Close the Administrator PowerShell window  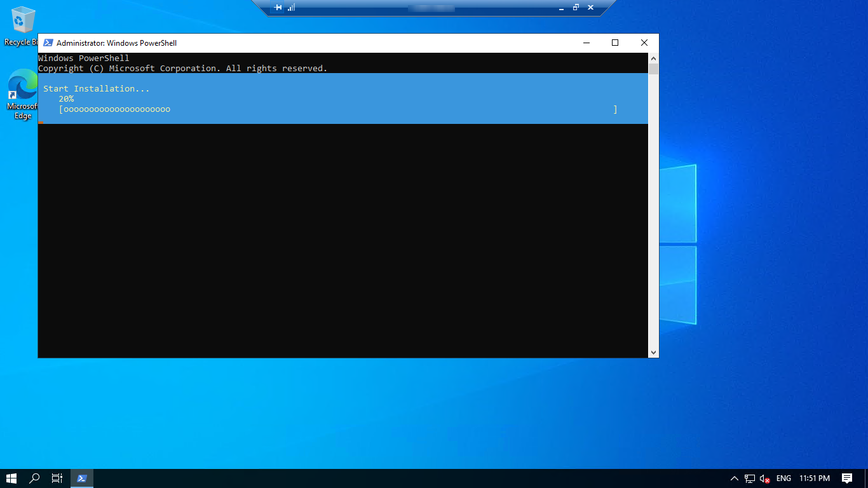click(644, 43)
